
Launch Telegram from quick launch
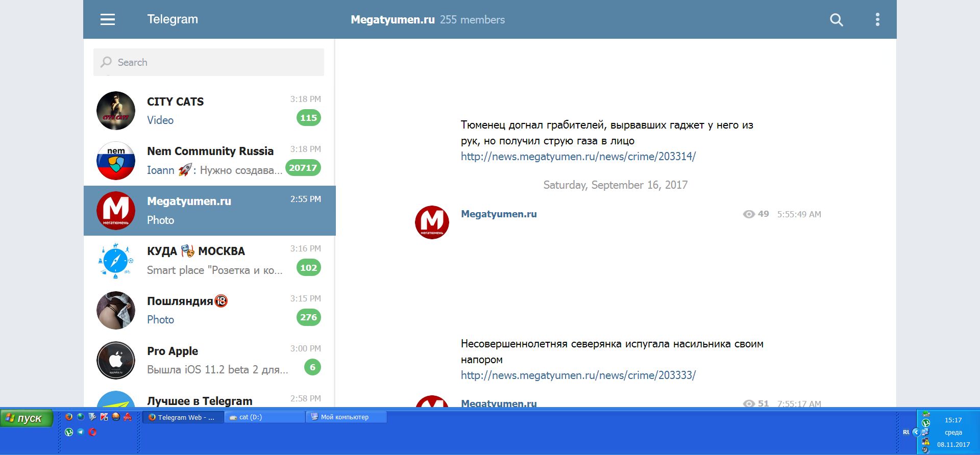pyautogui.click(x=81, y=432)
